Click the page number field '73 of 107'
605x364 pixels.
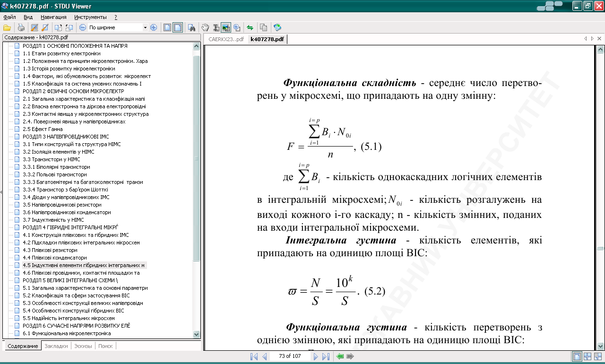(290, 356)
